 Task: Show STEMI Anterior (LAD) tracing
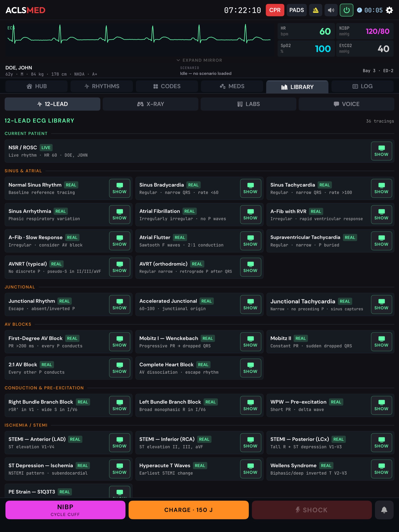(119, 443)
